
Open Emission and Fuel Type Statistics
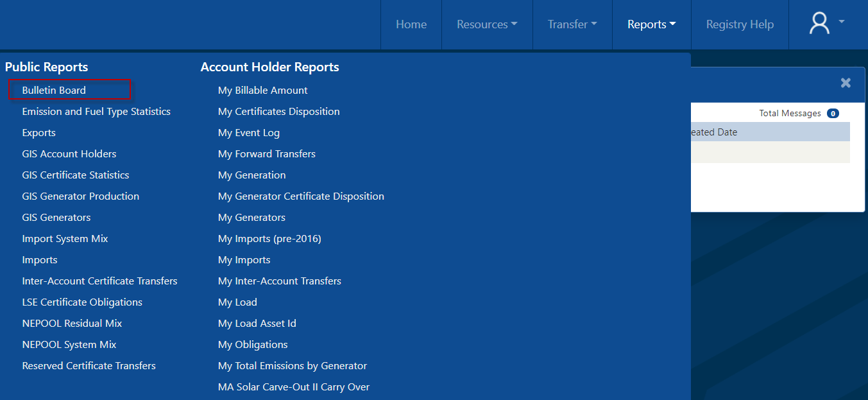pyautogui.click(x=96, y=112)
